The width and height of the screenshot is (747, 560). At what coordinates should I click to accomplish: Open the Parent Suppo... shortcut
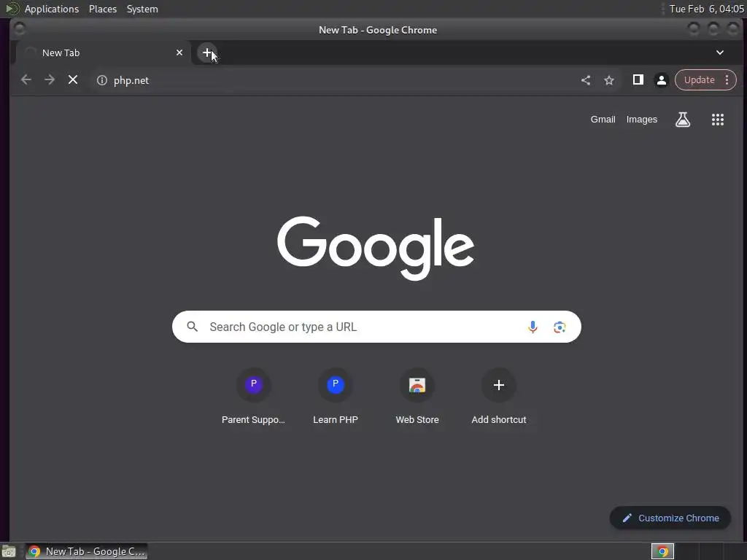pyautogui.click(x=253, y=396)
